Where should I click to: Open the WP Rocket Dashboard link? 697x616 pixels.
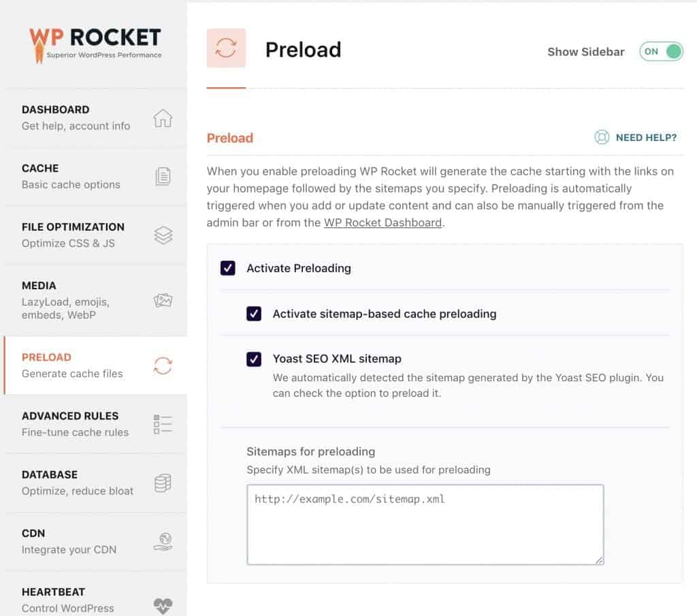tap(383, 223)
